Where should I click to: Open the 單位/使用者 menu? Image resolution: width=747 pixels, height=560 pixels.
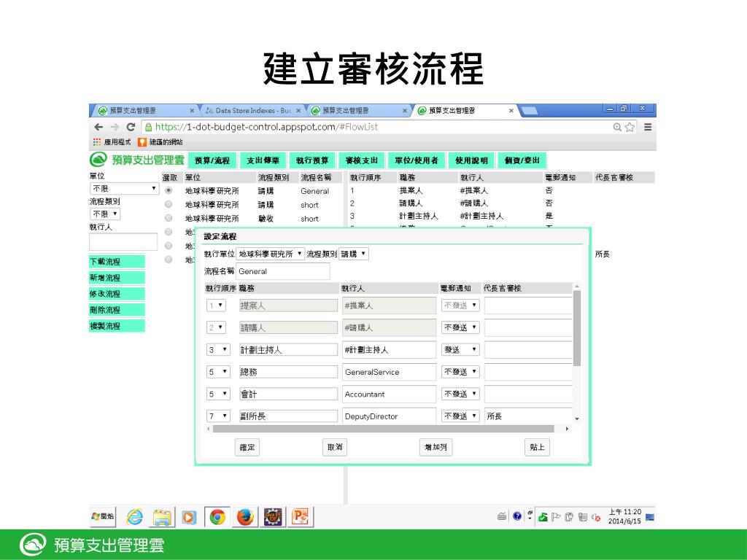point(417,160)
